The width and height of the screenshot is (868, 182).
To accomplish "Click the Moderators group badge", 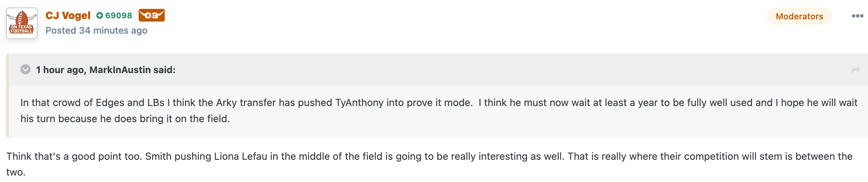I will pos(799,16).
